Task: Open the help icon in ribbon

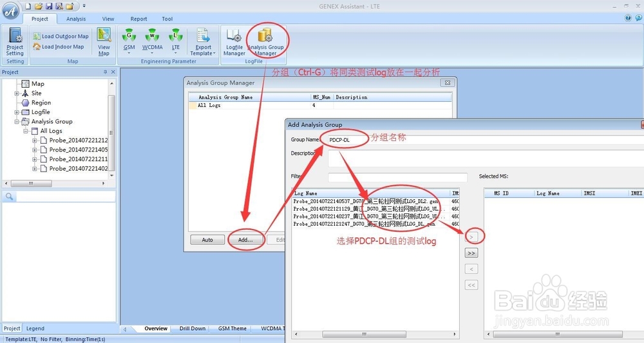Action: pos(628,17)
